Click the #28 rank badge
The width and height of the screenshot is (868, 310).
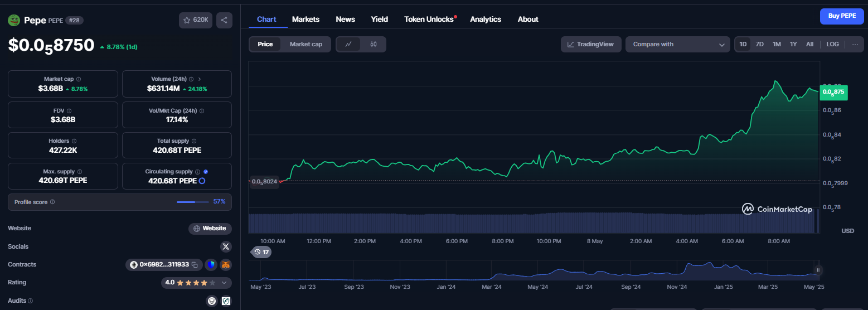74,20
